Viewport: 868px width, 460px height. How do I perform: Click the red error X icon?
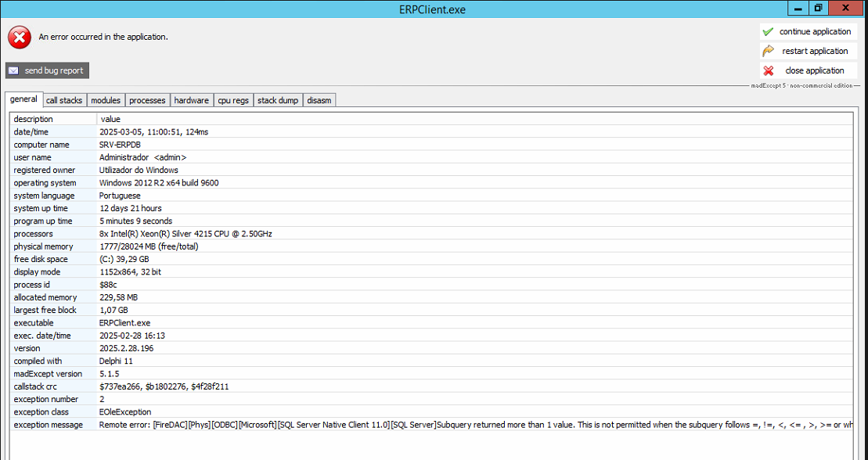coord(20,37)
